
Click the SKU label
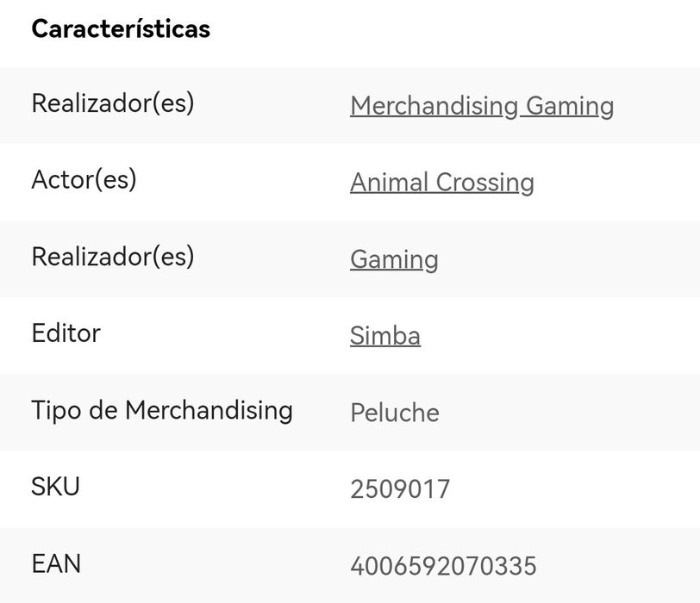pos(55,487)
